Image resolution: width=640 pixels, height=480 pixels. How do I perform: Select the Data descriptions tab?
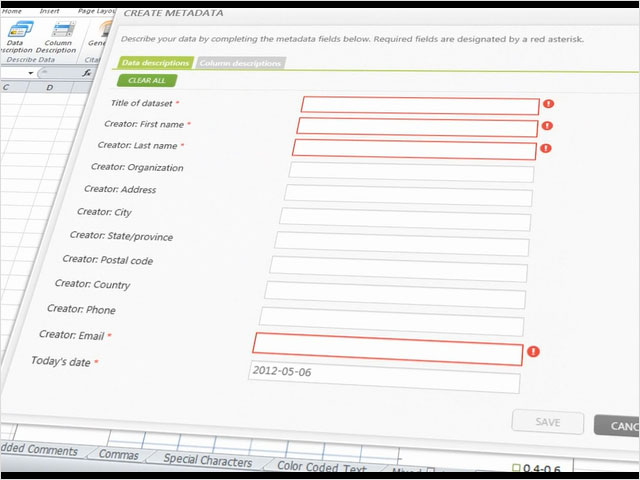[155, 63]
